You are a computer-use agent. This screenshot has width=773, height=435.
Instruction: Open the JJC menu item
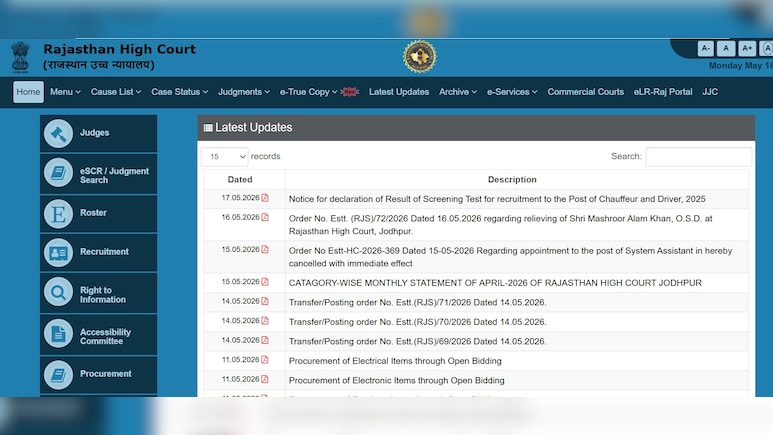tap(710, 92)
